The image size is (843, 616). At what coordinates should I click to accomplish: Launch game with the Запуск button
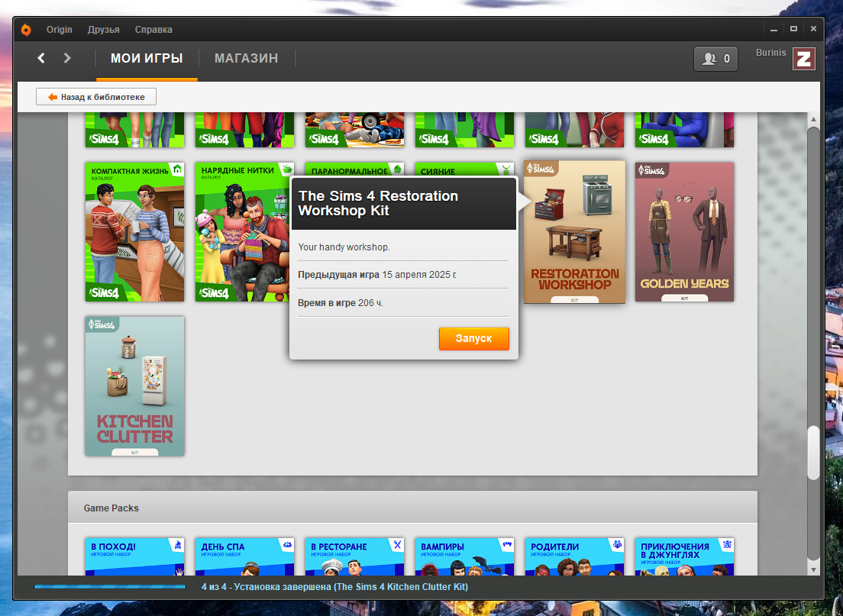(x=473, y=339)
